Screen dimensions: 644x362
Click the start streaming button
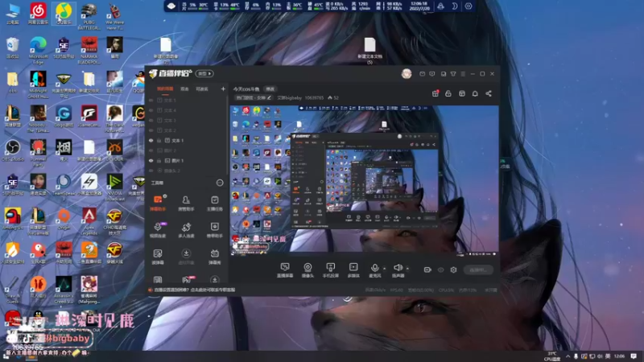point(478,269)
